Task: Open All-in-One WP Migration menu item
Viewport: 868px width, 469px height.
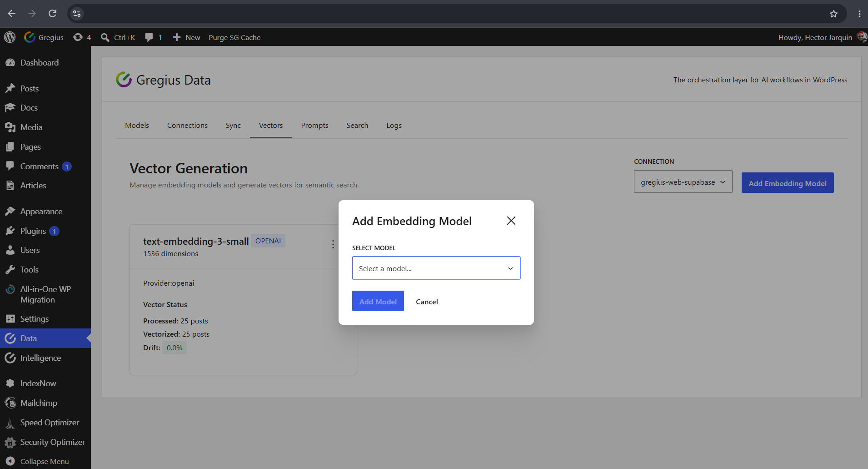Action: tap(45, 294)
